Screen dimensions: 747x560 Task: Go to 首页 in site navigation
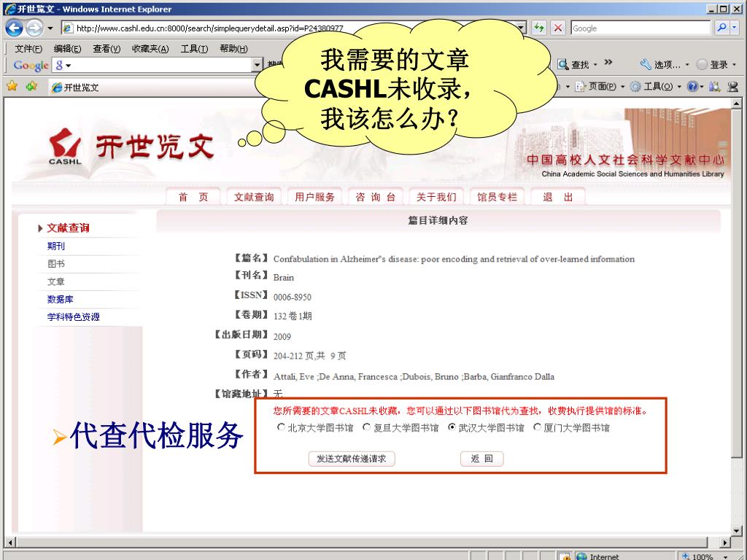193,197
